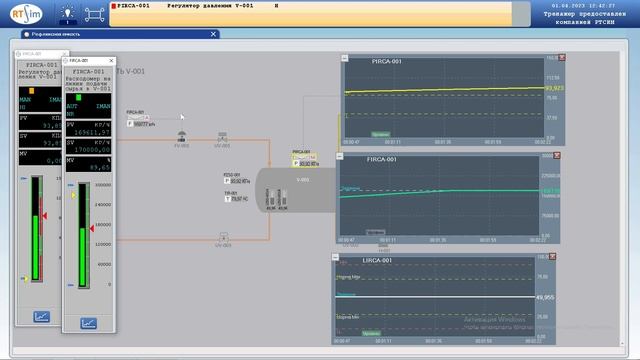Collapse the LIRCA-001 trend panel
The height and width of the screenshot is (360, 640).
coord(335,257)
